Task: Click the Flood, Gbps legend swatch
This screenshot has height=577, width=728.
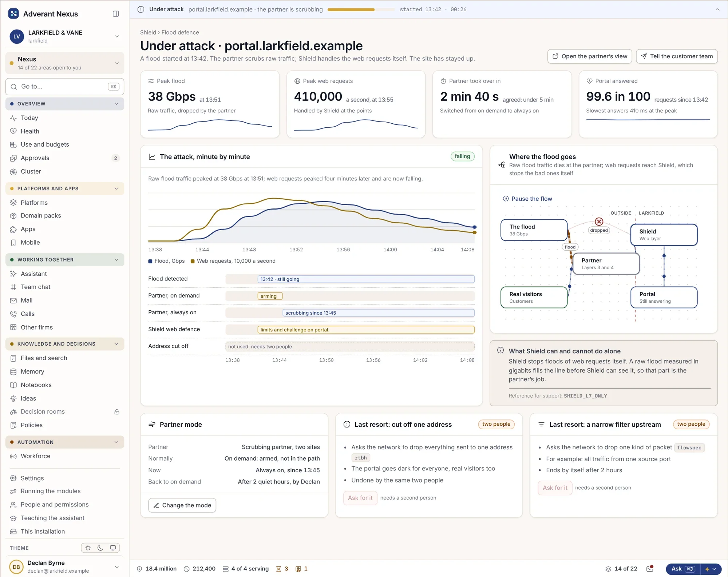Action: (150, 261)
